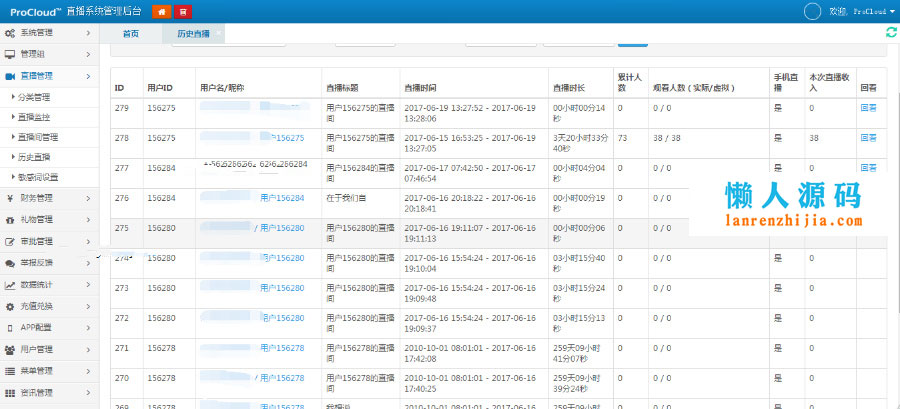The image size is (900, 409).
Task: Collapse the 直播管理 chevron
Action: pos(88,76)
